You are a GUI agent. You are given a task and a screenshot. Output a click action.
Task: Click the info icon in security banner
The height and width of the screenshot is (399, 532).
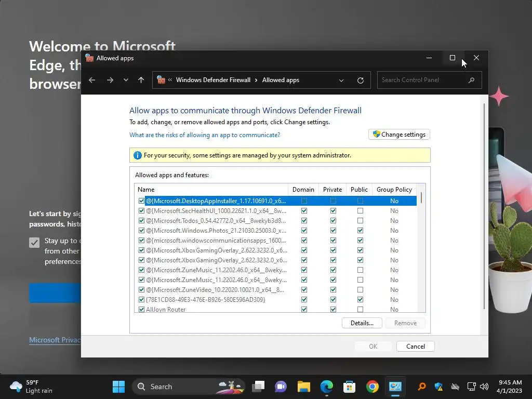point(137,155)
